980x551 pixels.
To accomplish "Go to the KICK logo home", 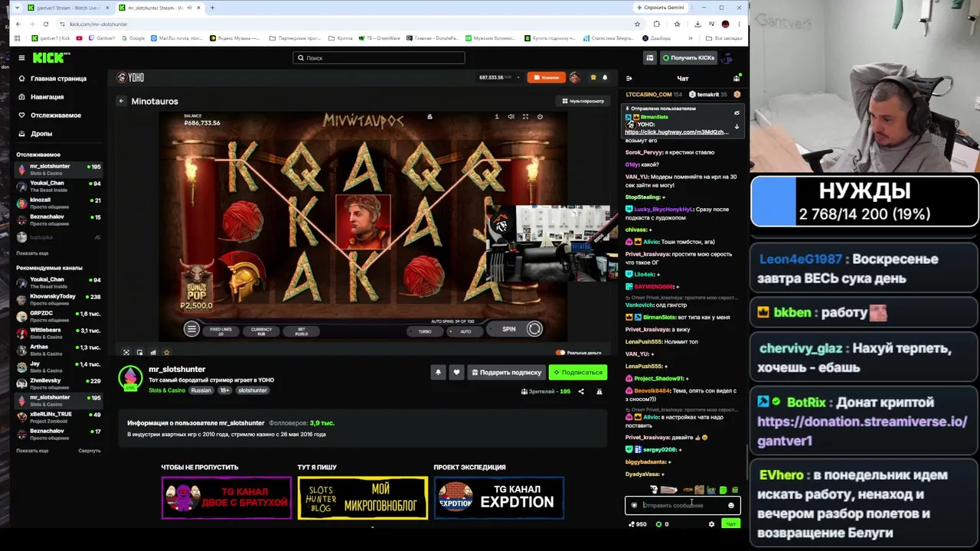I will (x=51, y=57).
